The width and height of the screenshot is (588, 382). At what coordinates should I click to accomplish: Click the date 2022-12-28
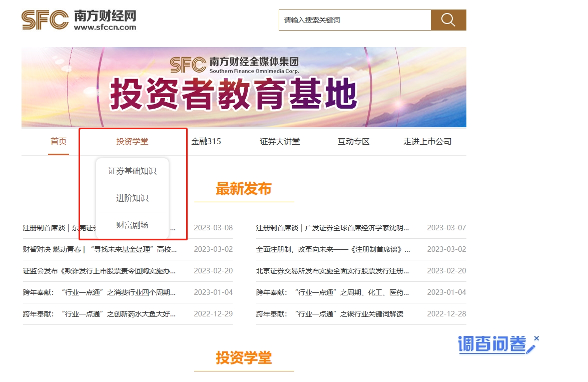[x=446, y=314]
